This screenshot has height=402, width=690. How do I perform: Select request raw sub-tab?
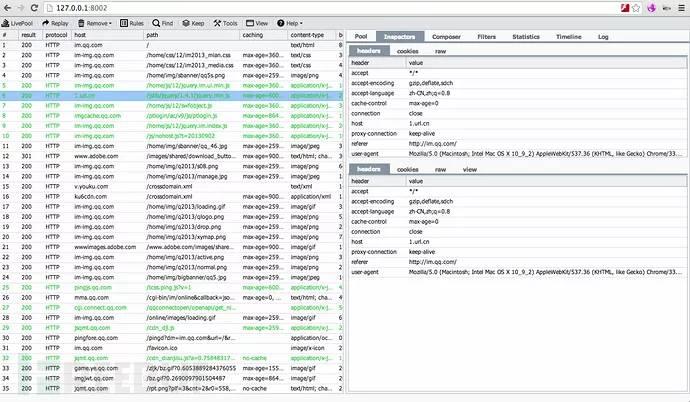pyautogui.click(x=440, y=51)
